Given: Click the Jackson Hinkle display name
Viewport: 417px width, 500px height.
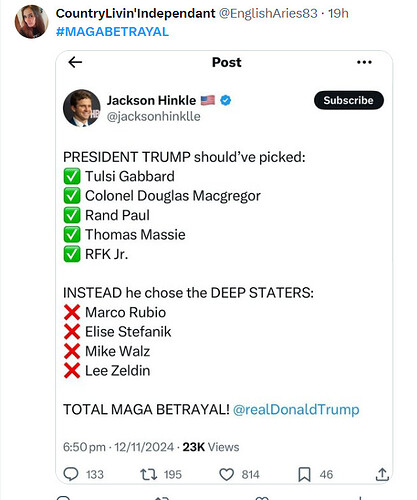Looking at the screenshot, I should [x=151, y=100].
